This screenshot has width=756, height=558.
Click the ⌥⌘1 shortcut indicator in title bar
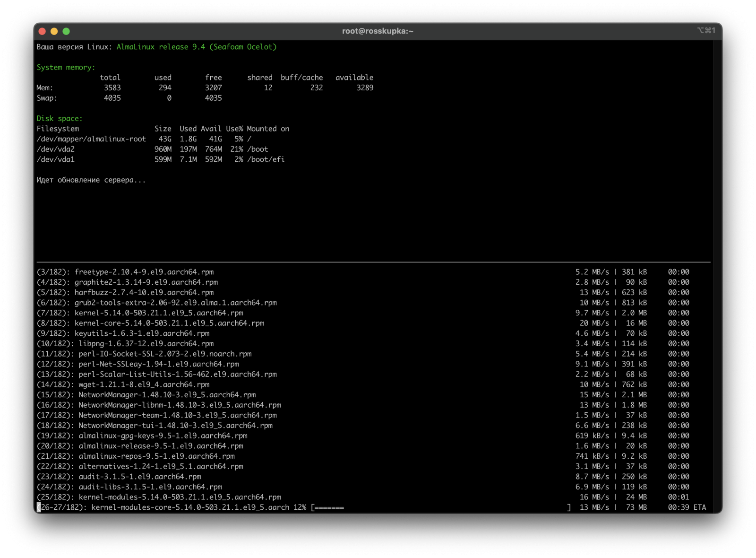point(706,31)
